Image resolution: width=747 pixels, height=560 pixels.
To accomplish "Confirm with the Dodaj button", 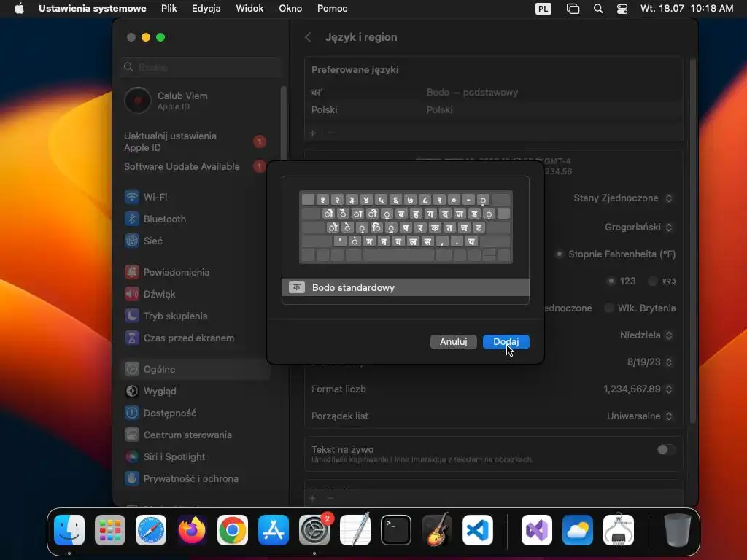I will (506, 341).
